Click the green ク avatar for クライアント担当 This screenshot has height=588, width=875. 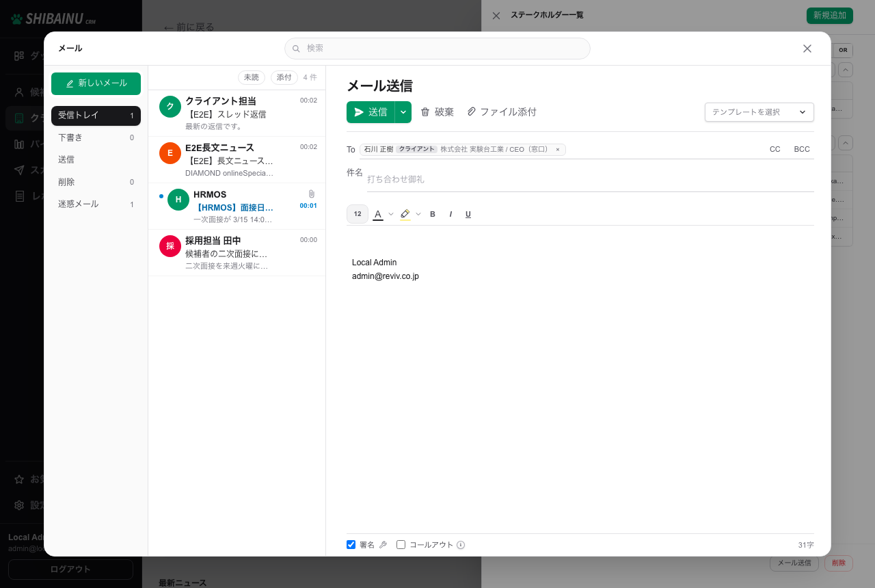(170, 107)
